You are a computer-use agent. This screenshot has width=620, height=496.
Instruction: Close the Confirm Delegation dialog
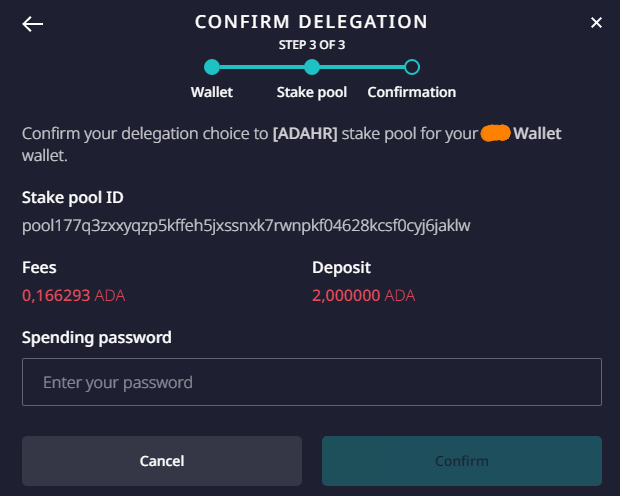[x=596, y=22]
